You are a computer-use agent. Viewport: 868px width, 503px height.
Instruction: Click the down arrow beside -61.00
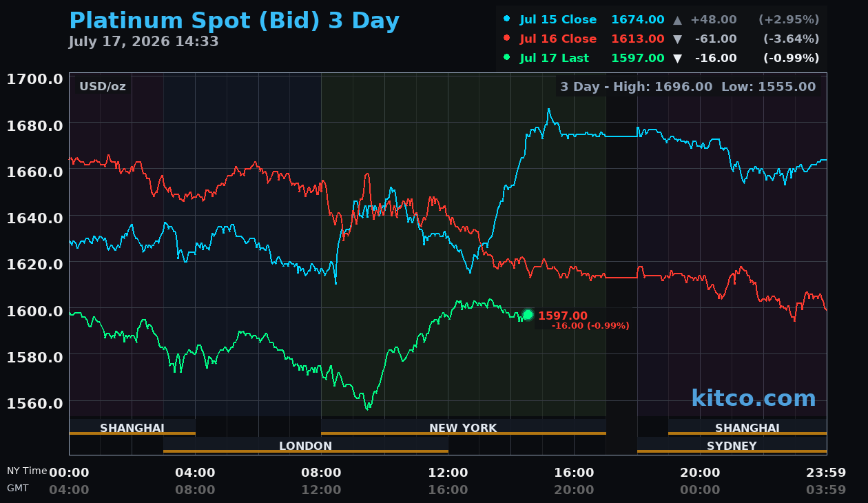pos(677,39)
